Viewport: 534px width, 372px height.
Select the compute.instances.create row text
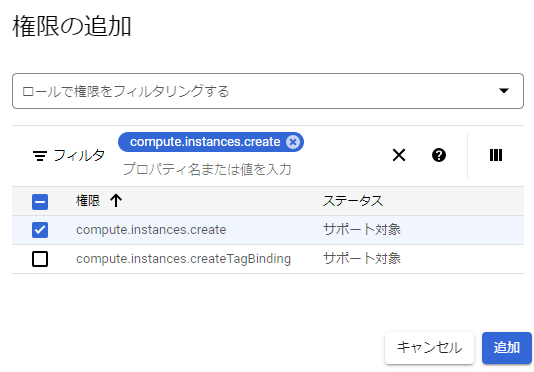[x=151, y=230]
